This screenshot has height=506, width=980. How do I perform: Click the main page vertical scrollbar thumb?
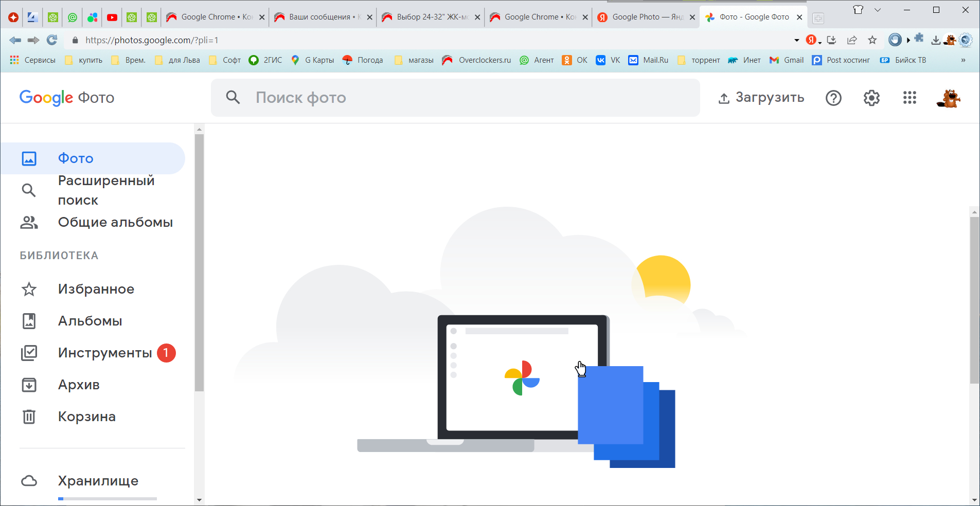click(974, 300)
